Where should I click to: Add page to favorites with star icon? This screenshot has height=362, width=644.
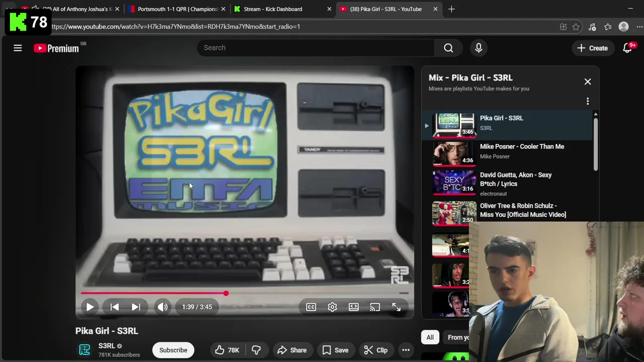tap(576, 27)
